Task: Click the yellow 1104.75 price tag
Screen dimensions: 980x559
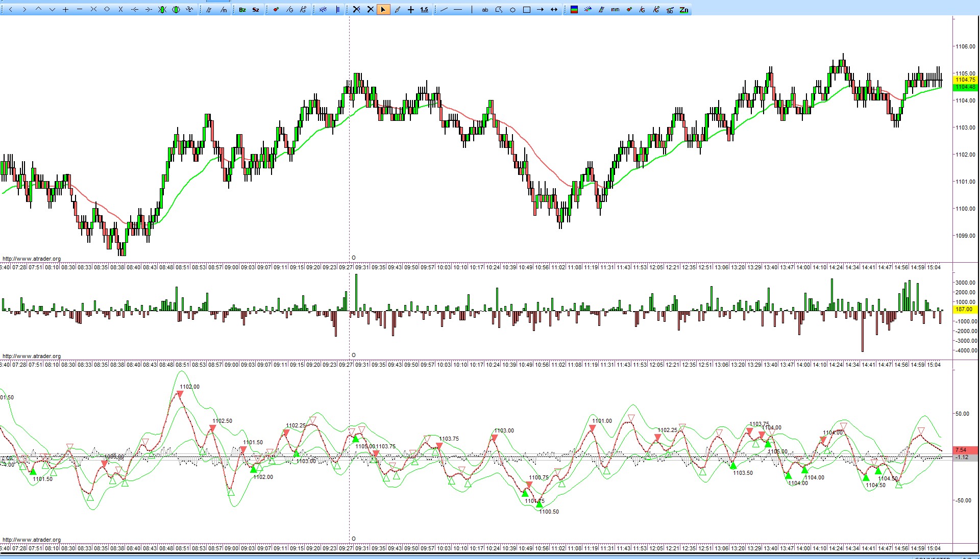Action: [965, 80]
